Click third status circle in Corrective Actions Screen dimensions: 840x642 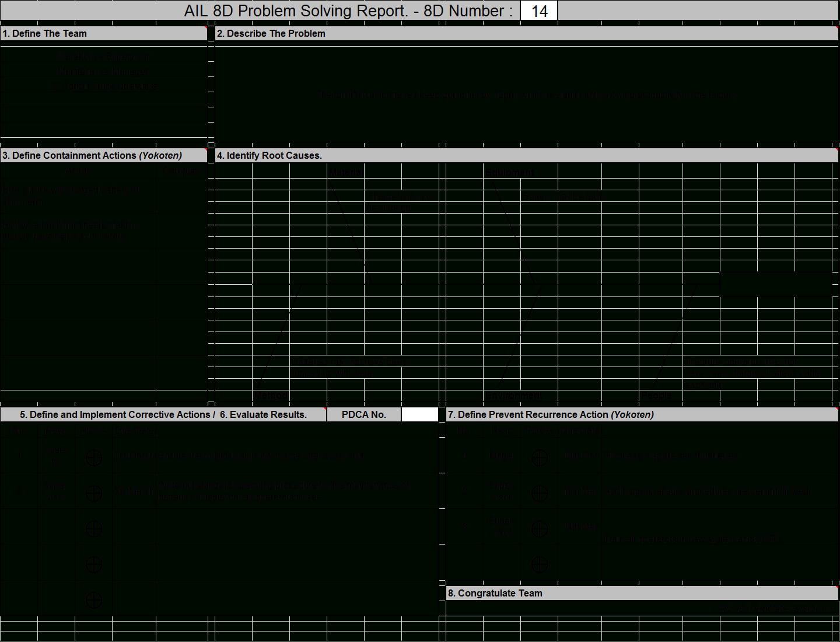(94, 529)
